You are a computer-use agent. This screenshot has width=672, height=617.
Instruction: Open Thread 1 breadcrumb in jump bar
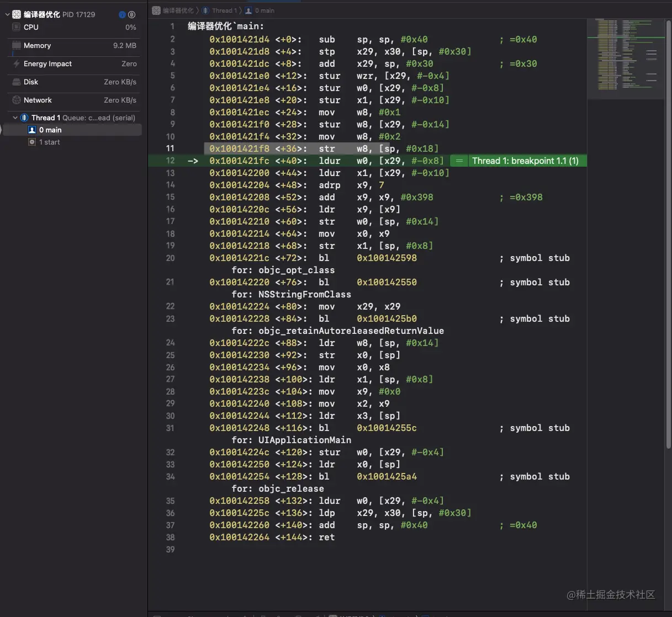click(224, 10)
